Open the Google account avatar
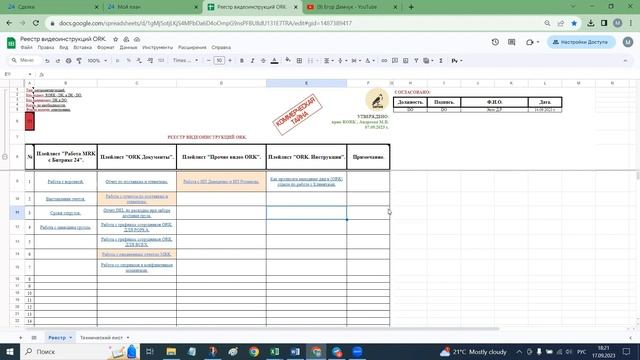Screen dimensions: 640x360 click(628, 42)
